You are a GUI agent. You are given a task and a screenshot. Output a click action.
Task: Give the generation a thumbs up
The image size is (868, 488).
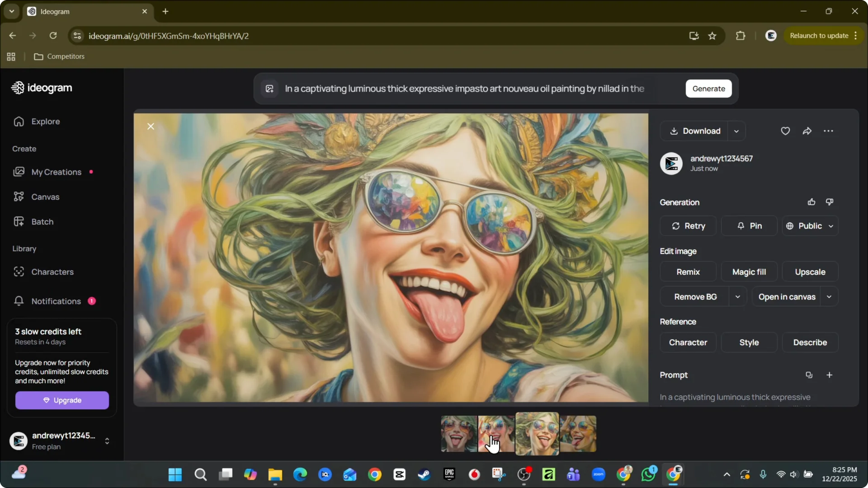811,202
